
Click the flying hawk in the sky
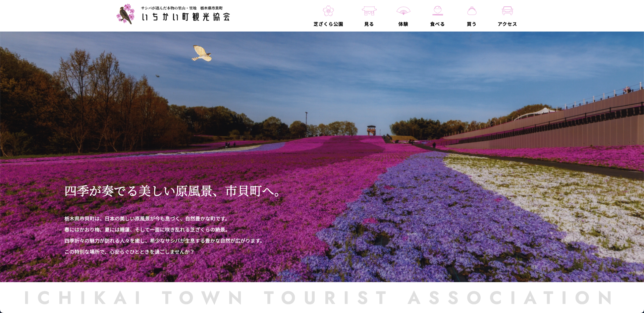tap(202, 54)
